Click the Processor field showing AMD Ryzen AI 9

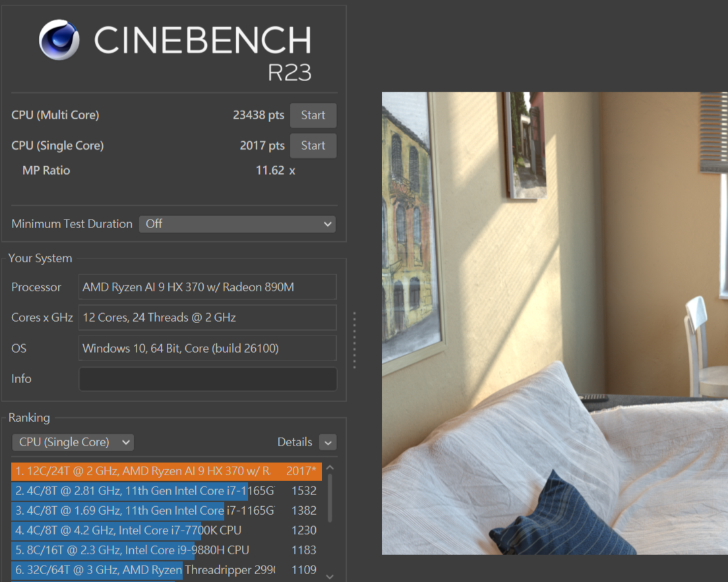208,287
